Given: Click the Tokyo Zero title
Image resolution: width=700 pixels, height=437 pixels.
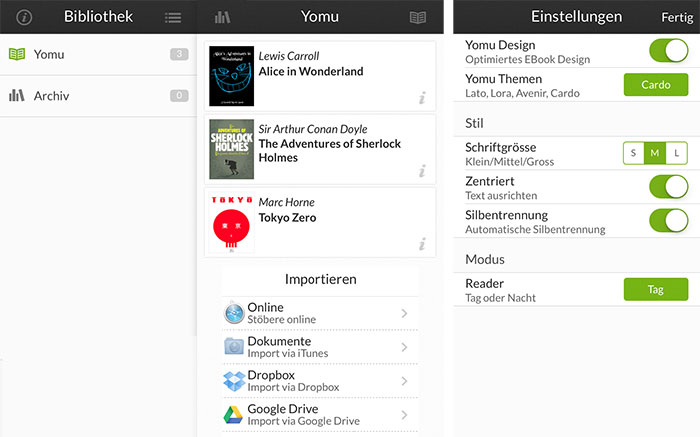Looking at the screenshot, I should pos(288,218).
